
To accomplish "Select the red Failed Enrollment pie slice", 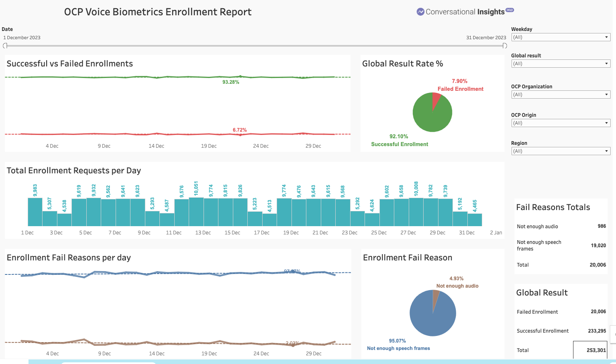I will click(436, 99).
